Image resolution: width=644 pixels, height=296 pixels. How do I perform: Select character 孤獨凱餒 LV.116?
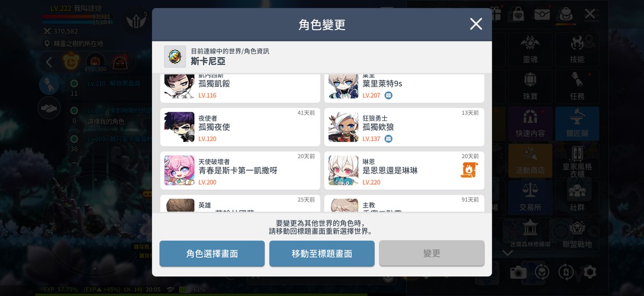pos(240,88)
